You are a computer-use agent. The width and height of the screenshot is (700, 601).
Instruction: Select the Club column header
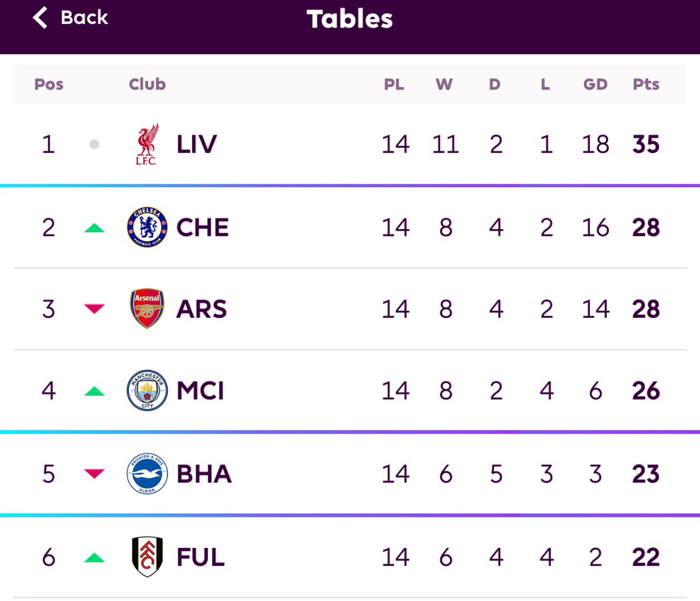pos(147,84)
